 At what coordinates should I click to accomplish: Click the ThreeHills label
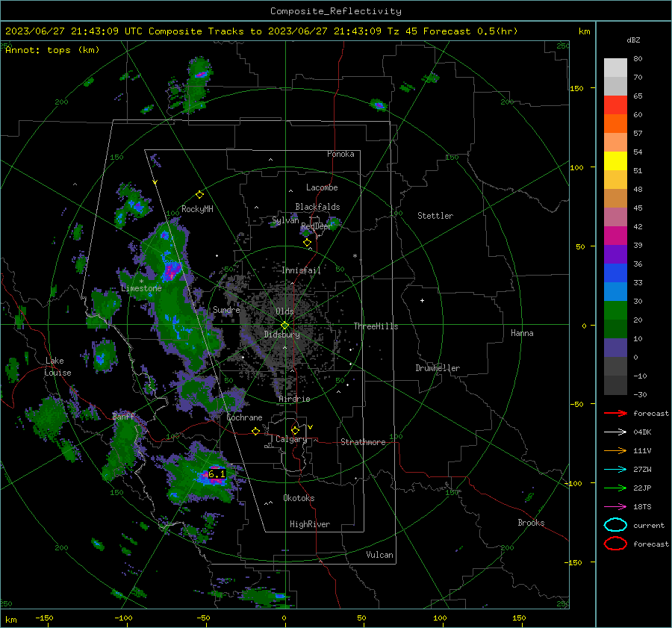point(376,326)
